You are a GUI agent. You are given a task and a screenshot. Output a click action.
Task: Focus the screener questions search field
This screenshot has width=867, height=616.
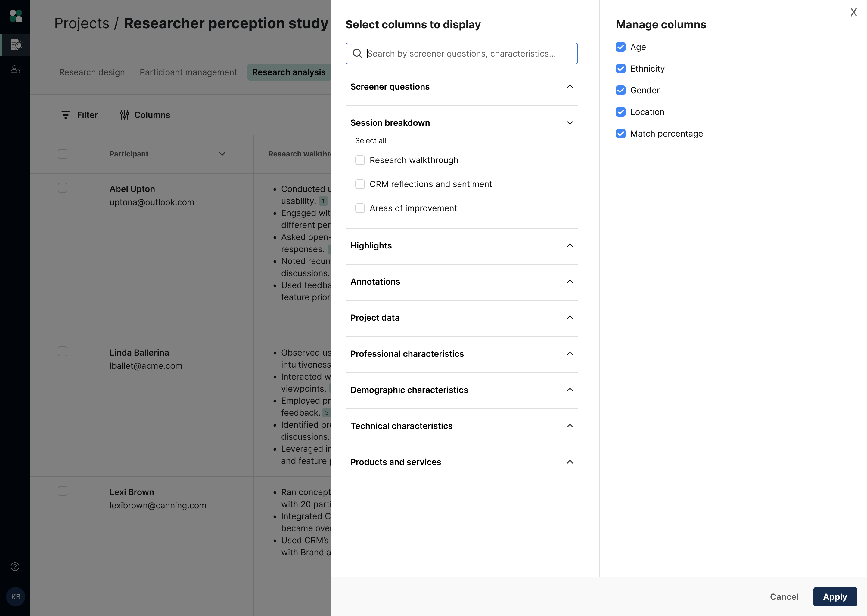[467, 54]
